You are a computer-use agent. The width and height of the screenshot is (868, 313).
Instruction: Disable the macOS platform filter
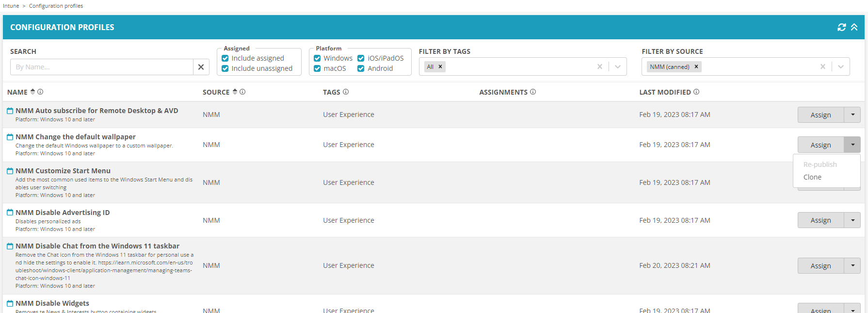pos(317,68)
